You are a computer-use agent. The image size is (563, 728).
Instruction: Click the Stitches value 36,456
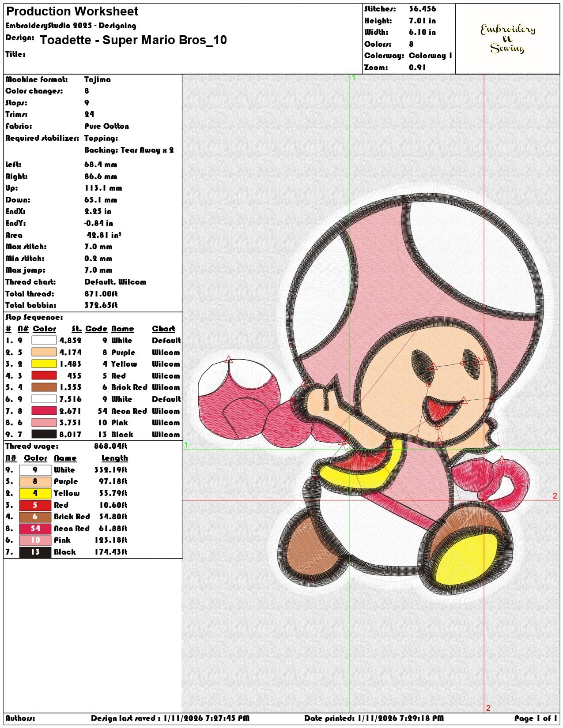click(422, 9)
